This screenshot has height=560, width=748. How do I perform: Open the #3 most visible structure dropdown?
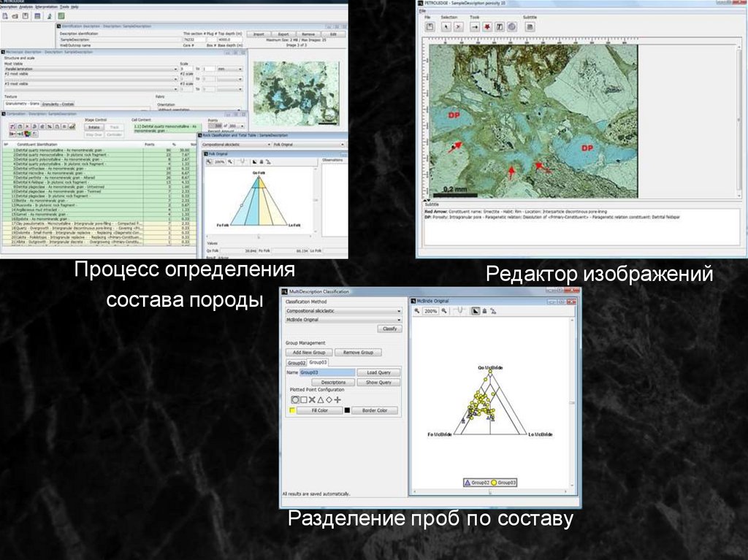coord(91,89)
